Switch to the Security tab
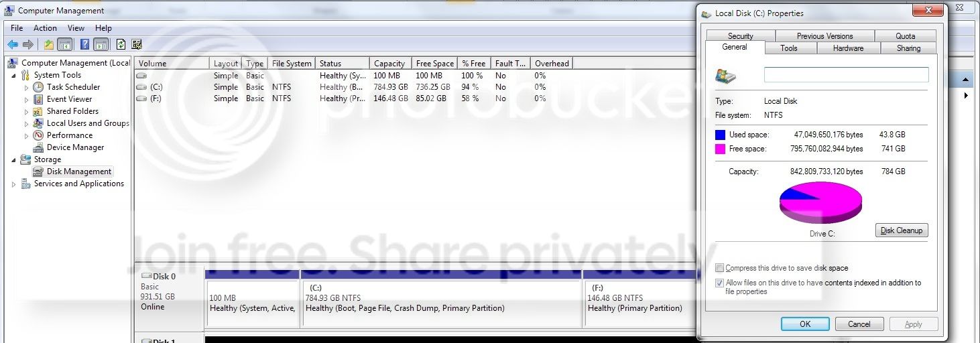 pyautogui.click(x=741, y=36)
